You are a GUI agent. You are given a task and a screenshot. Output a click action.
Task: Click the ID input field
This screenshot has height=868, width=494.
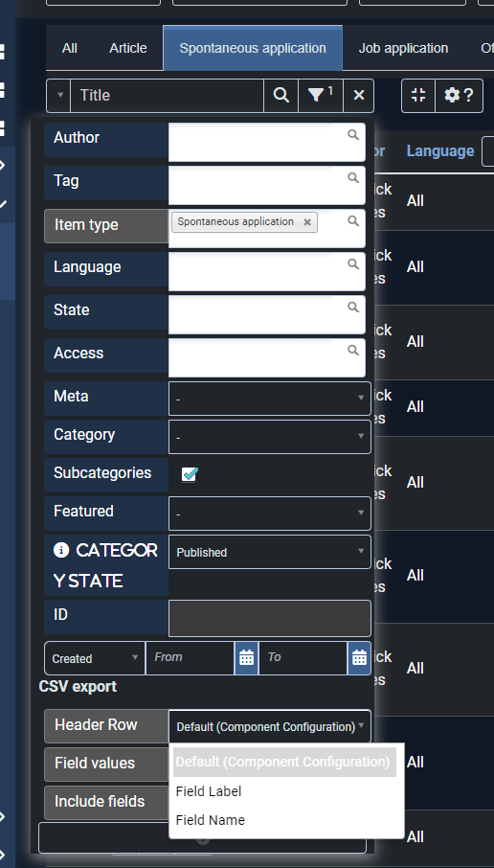270,618
